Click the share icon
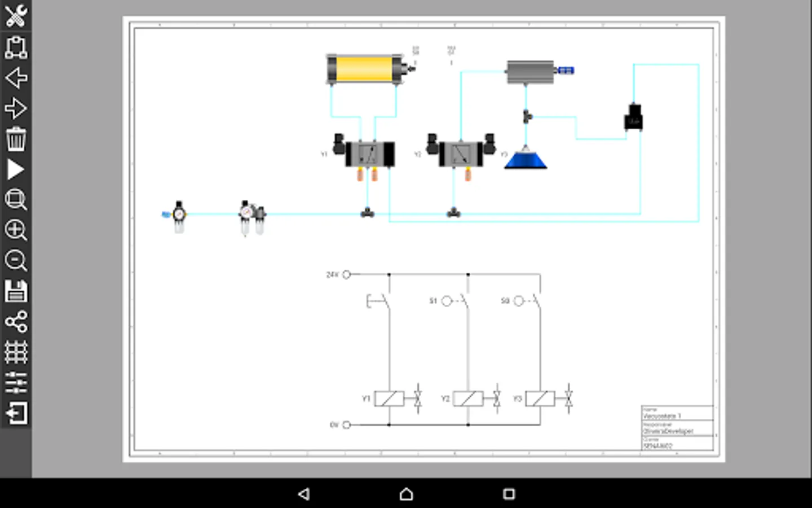Screen dimensions: 812x508 (16, 322)
